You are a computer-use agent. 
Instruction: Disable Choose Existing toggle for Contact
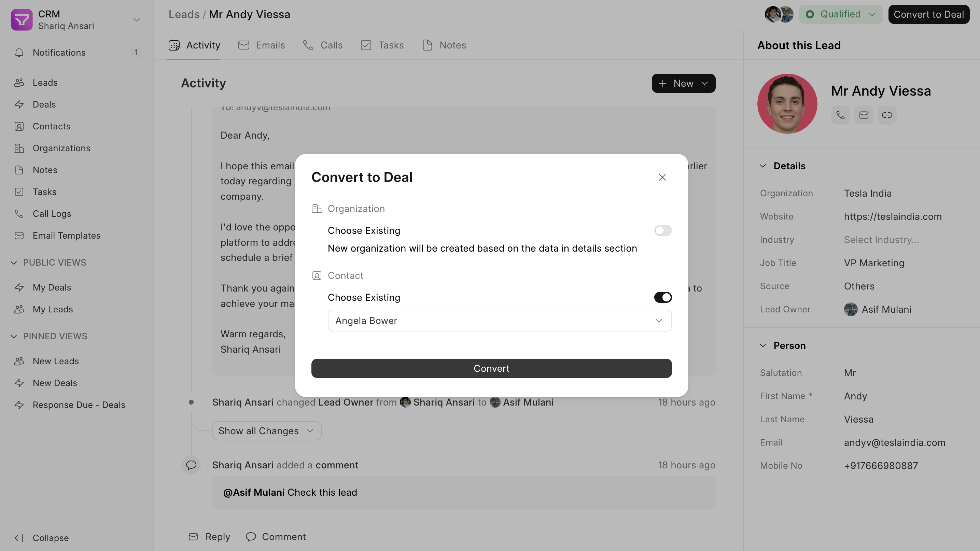663,297
